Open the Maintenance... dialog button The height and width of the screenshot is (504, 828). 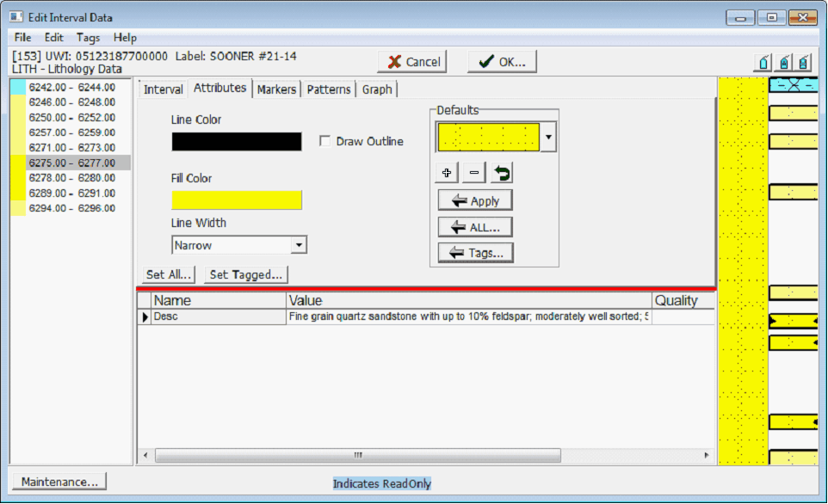coord(59,482)
